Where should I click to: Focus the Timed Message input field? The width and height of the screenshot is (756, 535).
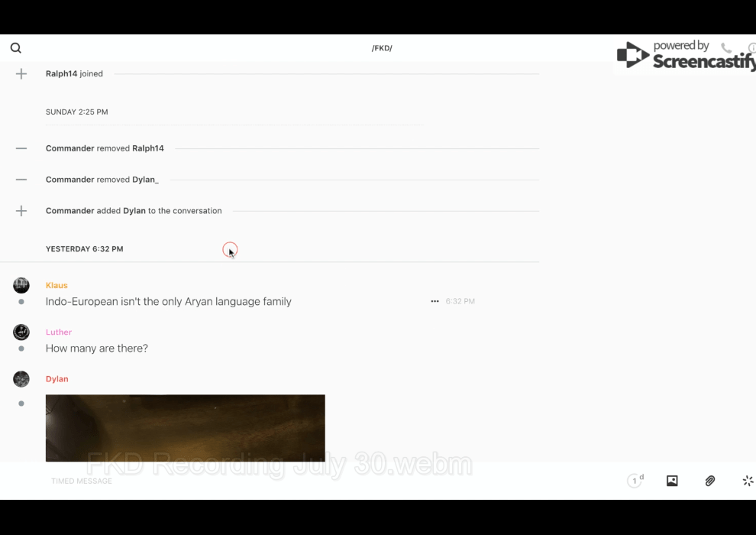click(305, 481)
